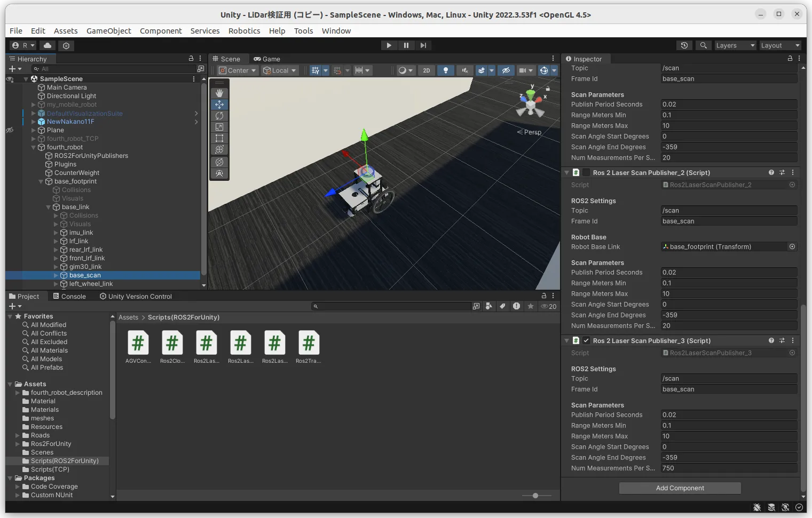Click the Project panel favorite star icon
This screenshot has height=518, width=812.
point(530,306)
